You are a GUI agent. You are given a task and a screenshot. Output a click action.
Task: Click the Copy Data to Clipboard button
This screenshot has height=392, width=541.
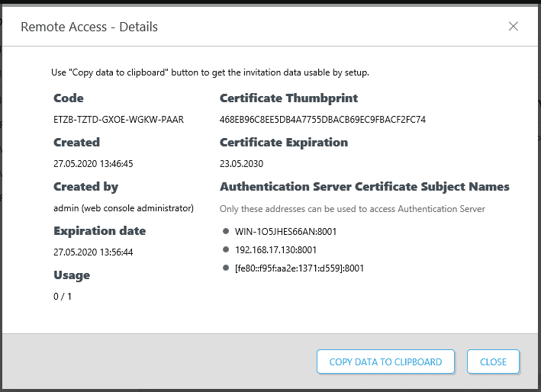[385, 361]
